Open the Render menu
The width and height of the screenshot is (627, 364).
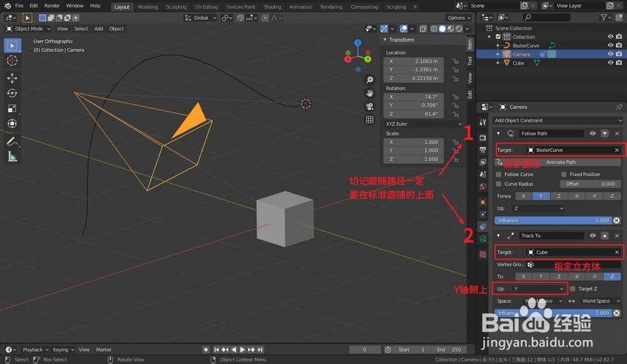(52, 6)
